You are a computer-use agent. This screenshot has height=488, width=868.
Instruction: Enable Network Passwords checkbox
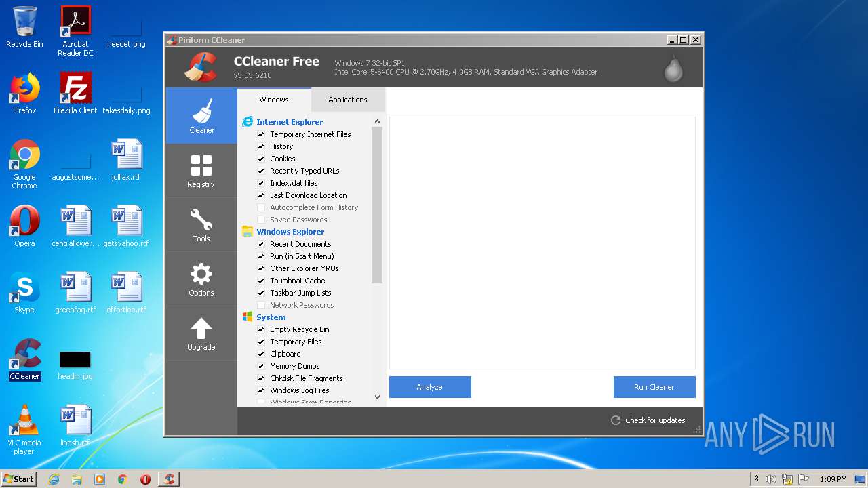click(261, 305)
